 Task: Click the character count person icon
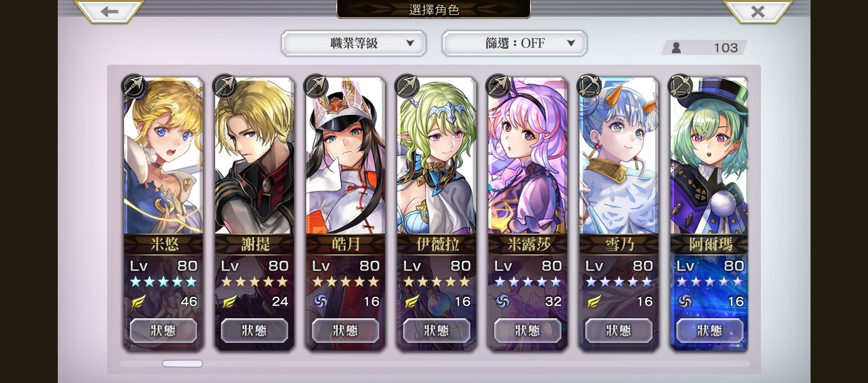(676, 48)
